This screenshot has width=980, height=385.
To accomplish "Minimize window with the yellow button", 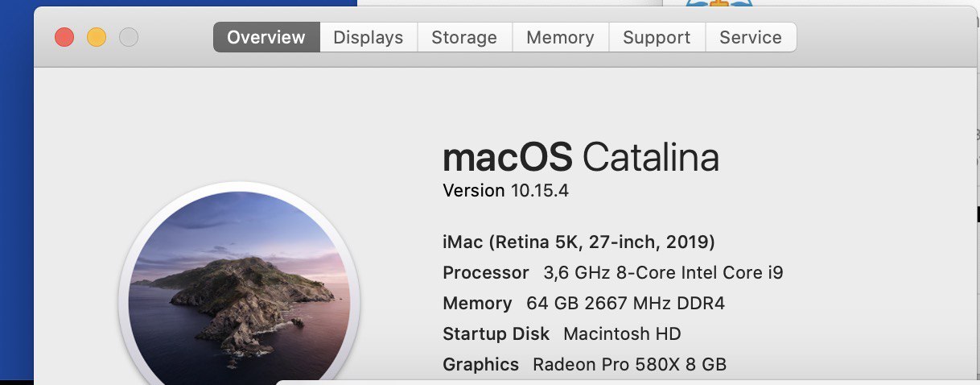I will (97, 37).
